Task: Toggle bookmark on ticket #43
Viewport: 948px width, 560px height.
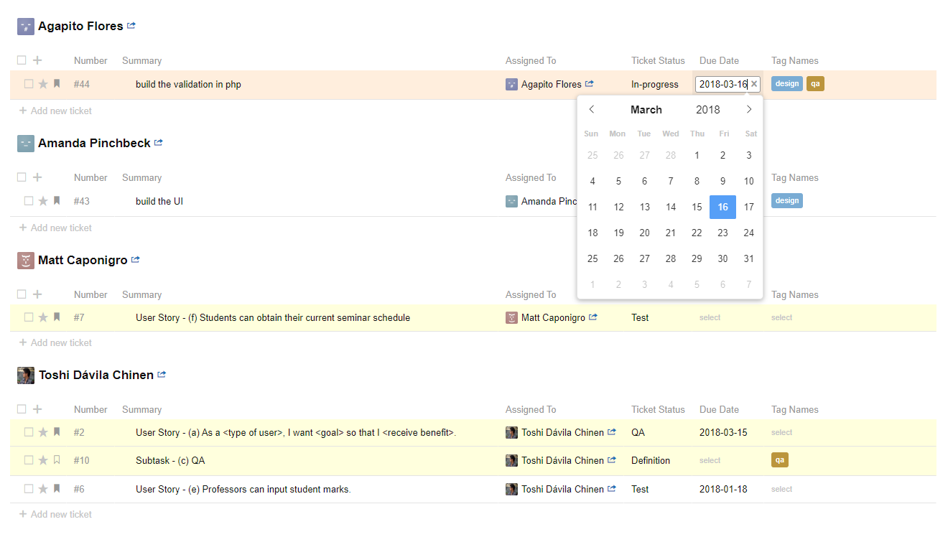Action: [57, 201]
